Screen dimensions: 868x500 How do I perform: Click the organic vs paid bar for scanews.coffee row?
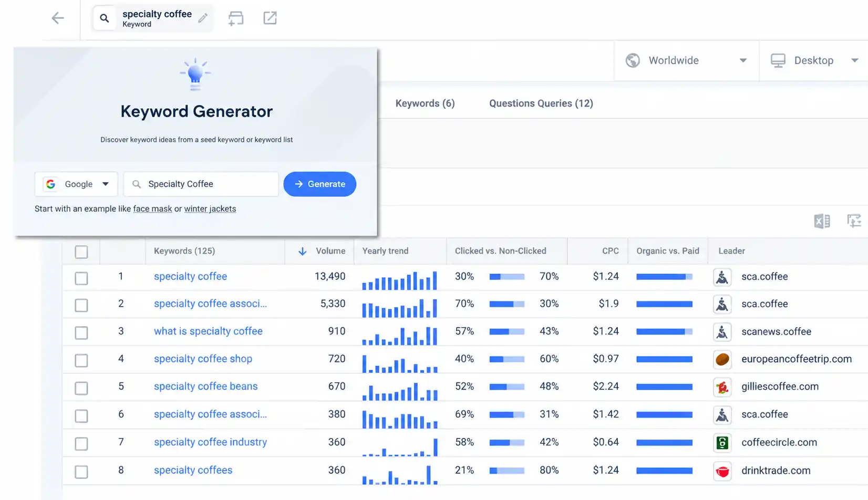tap(664, 332)
